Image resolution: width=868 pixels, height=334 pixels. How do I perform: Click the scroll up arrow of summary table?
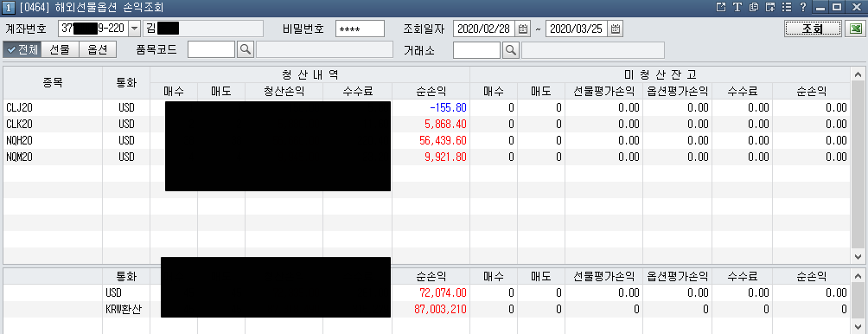tap(858, 275)
